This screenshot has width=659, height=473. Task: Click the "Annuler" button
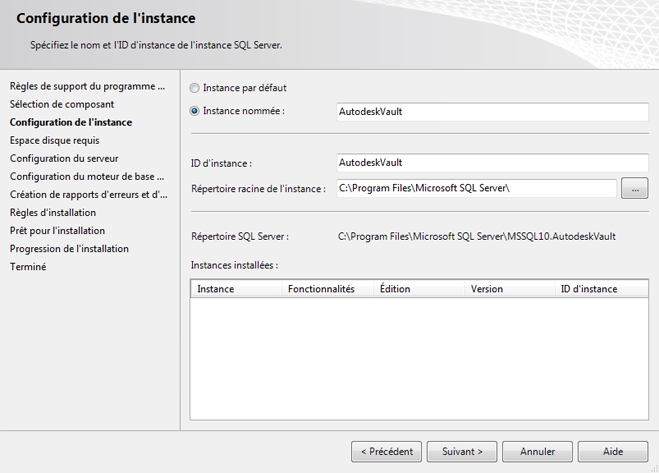pos(537,452)
